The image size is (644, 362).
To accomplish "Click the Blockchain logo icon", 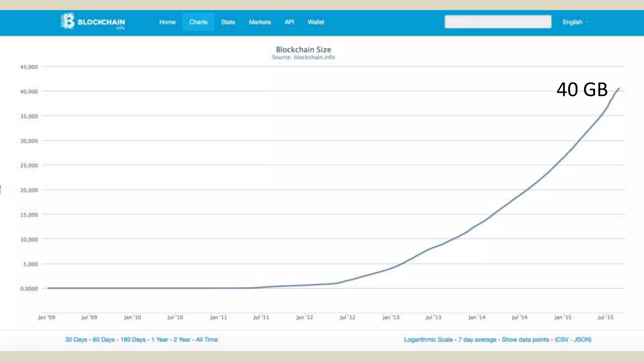I will point(68,21).
